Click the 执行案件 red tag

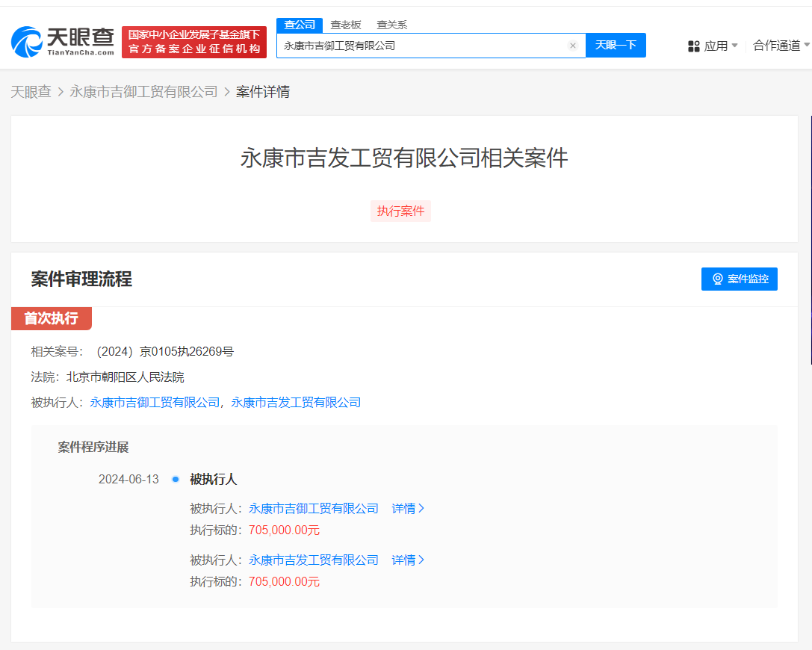pos(401,211)
